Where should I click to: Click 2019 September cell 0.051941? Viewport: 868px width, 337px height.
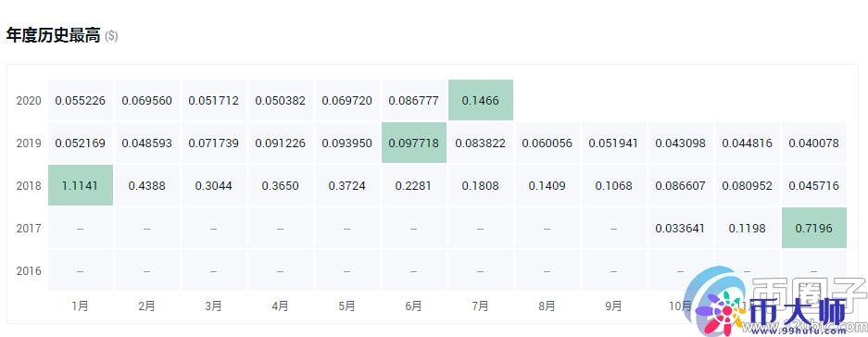click(x=614, y=144)
